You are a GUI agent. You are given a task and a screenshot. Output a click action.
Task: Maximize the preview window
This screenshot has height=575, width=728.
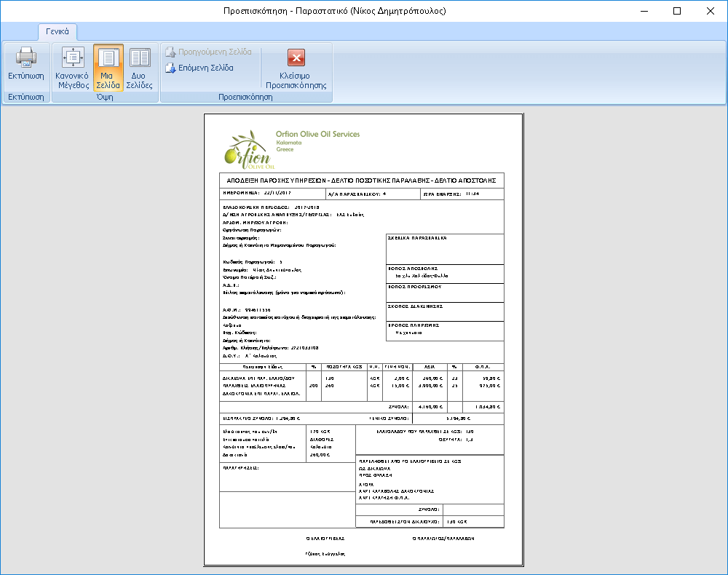(677, 11)
